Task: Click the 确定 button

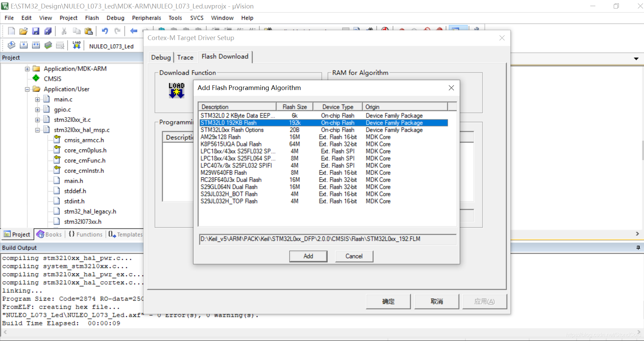Action: click(388, 301)
